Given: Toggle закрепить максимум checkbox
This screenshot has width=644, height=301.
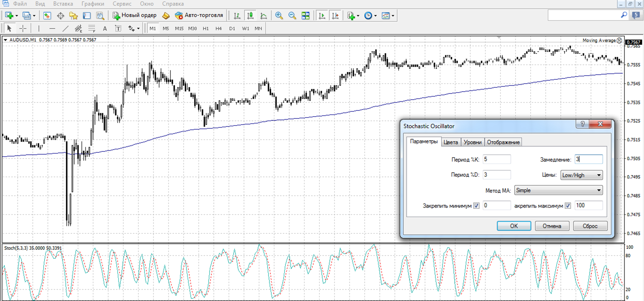Looking at the screenshot, I should tap(568, 206).
